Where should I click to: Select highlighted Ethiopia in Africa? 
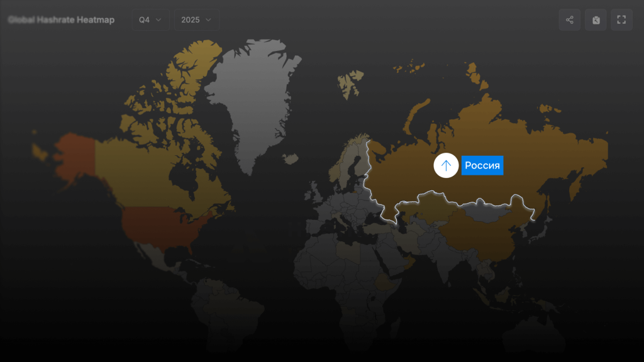click(384, 283)
